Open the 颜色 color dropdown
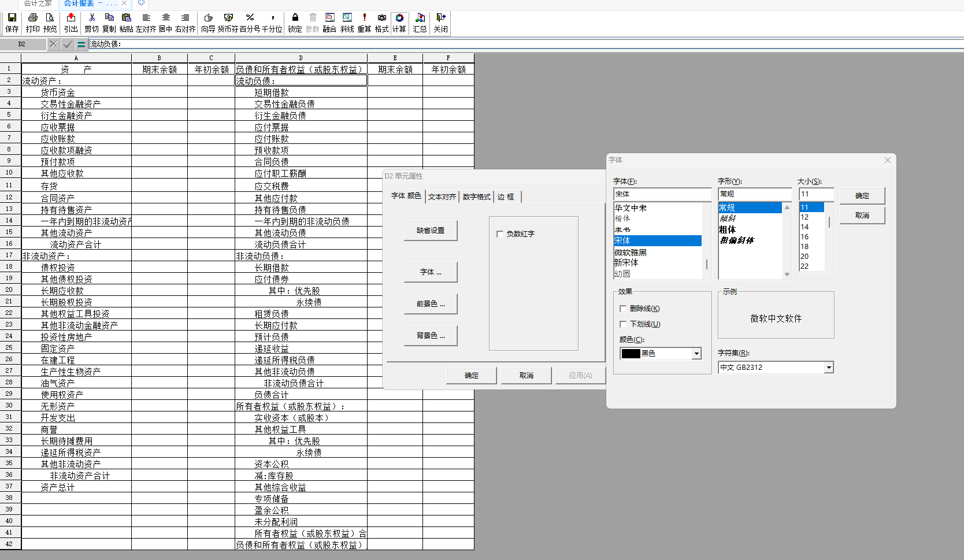The width and height of the screenshot is (964, 560). pyautogui.click(x=696, y=354)
